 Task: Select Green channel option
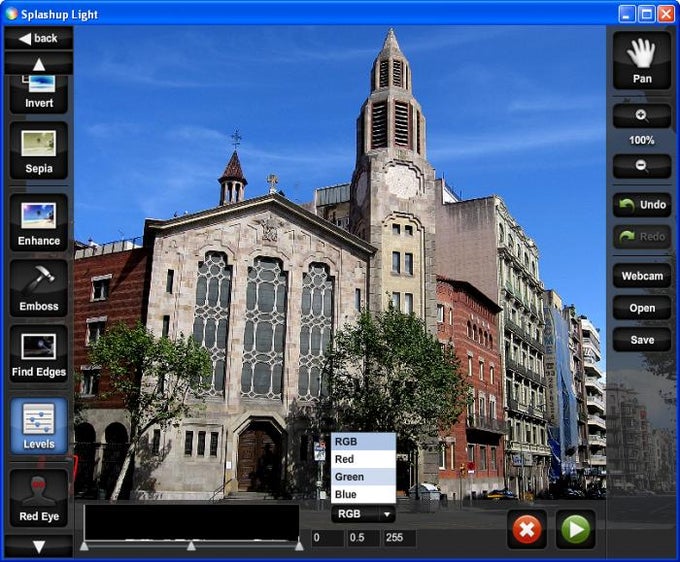[363, 477]
